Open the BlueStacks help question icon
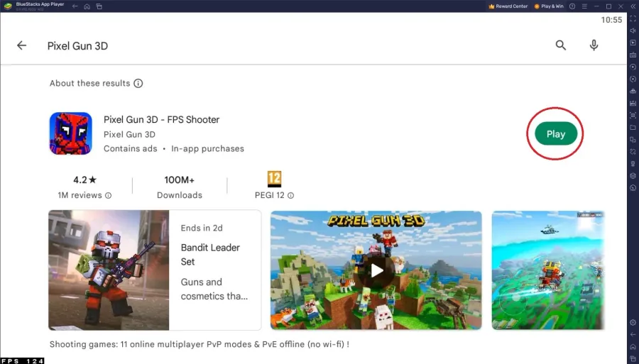The width and height of the screenshot is (639, 364). [572, 6]
